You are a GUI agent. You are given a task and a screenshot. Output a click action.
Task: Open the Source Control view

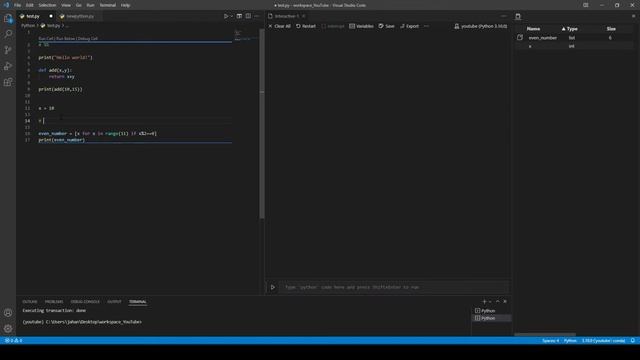[x=8, y=50]
